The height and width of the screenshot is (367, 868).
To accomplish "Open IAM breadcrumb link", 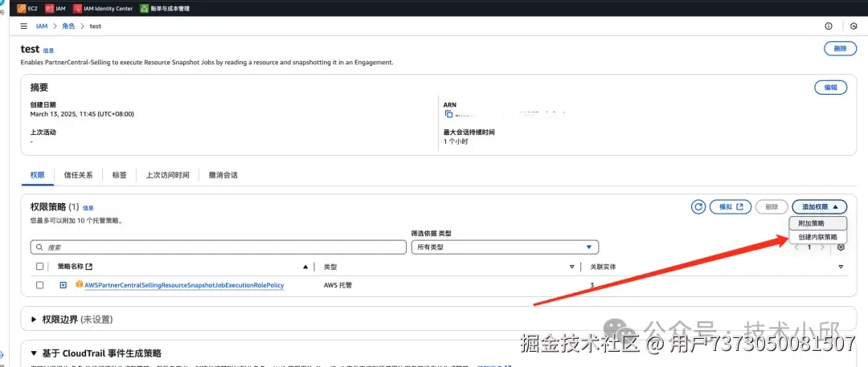I will [42, 26].
